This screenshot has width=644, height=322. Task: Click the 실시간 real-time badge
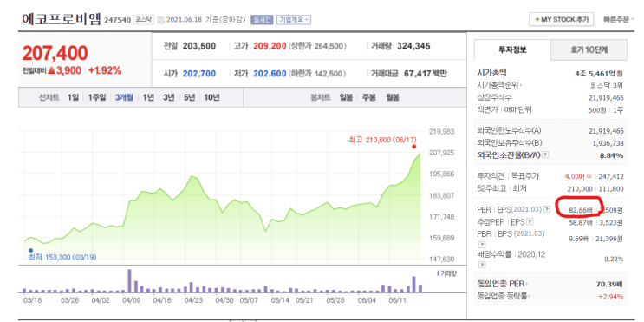coord(262,19)
